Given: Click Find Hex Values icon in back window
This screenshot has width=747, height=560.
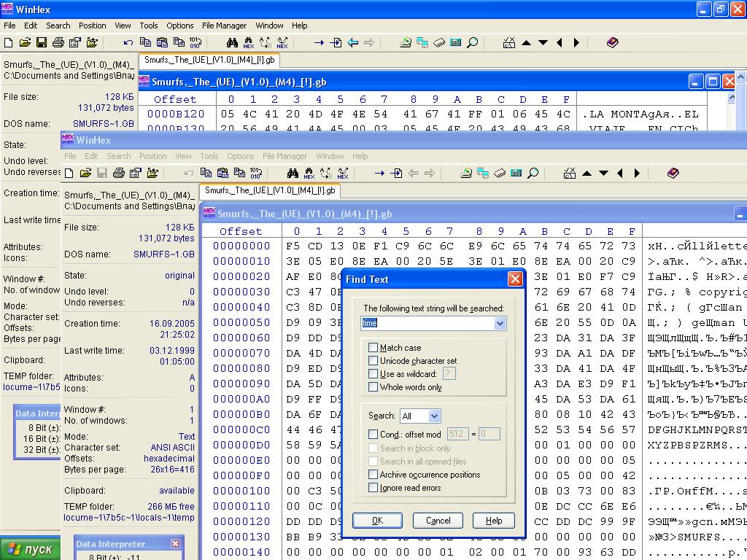Looking at the screenshot, I should [249, 43].
